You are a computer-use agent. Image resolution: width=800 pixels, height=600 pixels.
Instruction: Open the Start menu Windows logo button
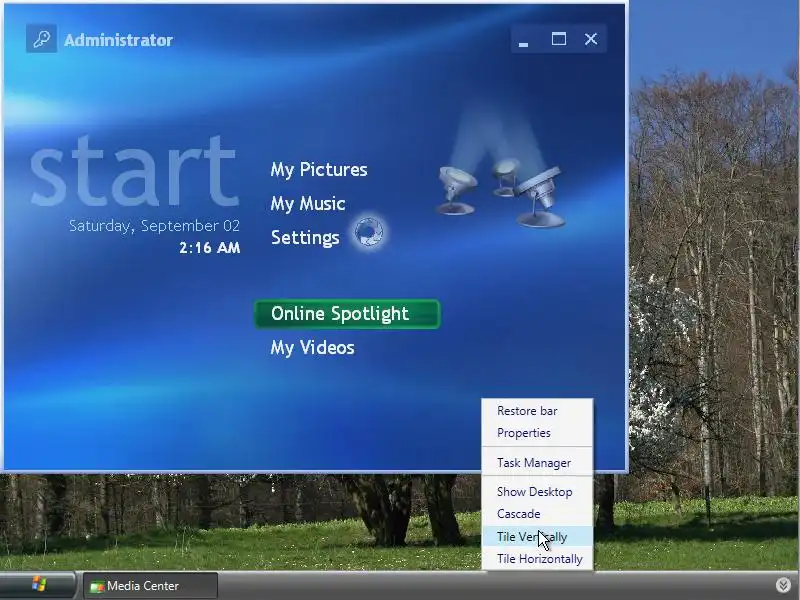38,585
